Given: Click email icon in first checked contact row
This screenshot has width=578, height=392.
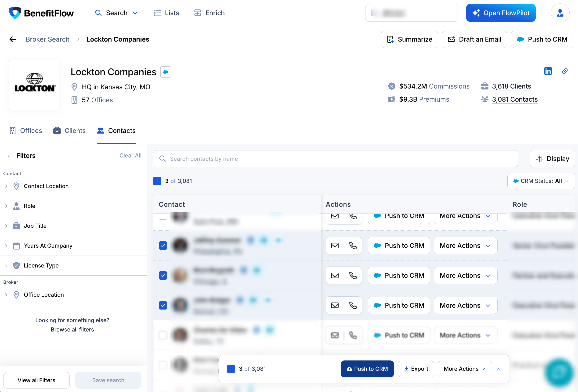Looking at the screenshot, I should click(x=335, y=246).
